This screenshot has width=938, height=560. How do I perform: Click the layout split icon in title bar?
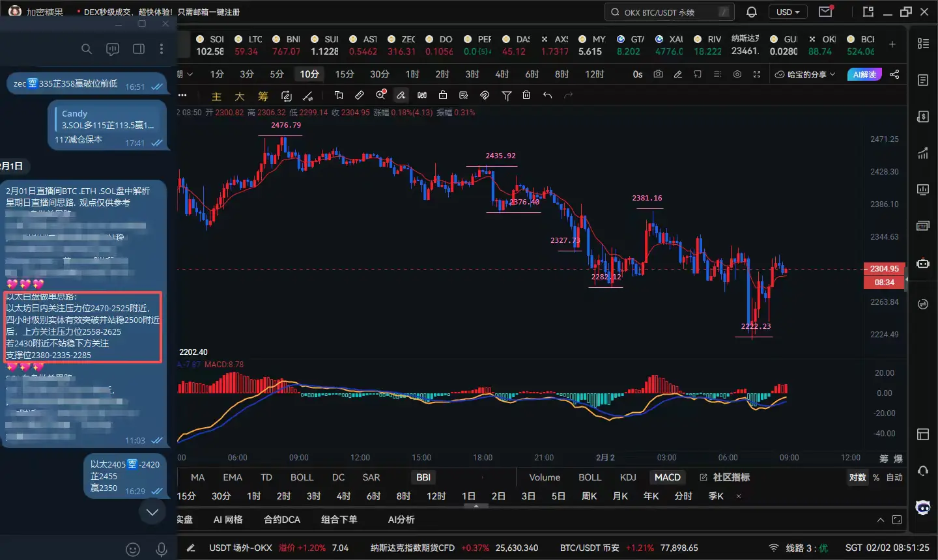click(x=868, y=12)
